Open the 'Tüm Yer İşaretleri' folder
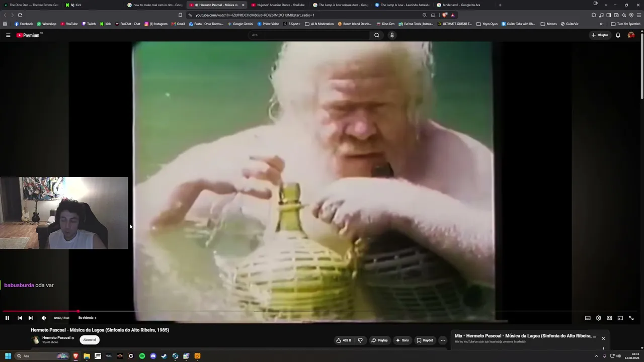The image size is (644, 362). point(625,24)
